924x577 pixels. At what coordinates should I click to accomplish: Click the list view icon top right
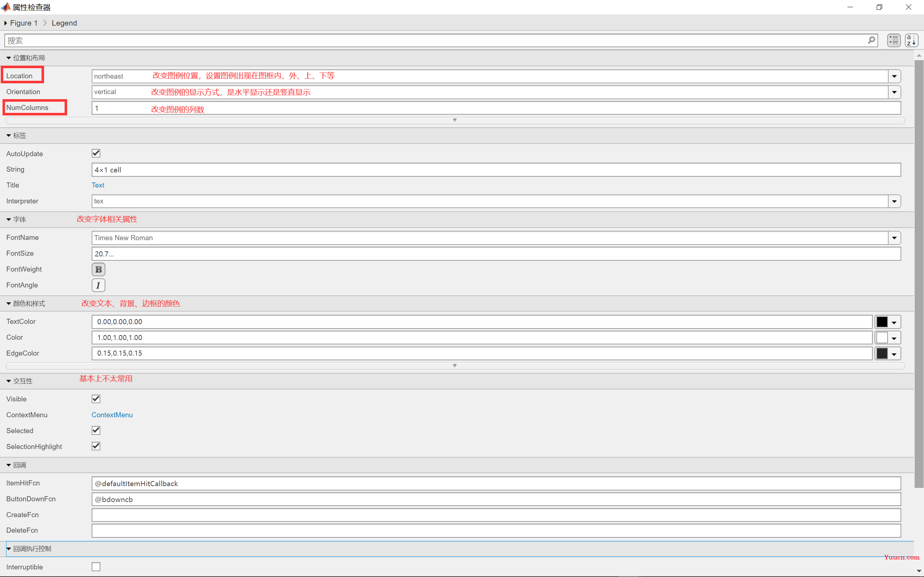click(894, 40)
